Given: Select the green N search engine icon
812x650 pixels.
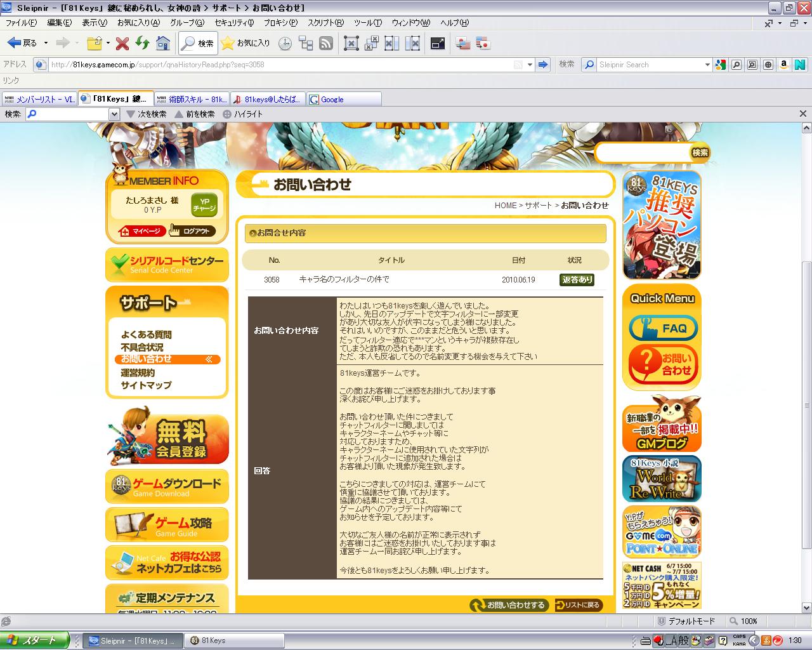Looking at the screenshot, I should click(x=800, y=65).
